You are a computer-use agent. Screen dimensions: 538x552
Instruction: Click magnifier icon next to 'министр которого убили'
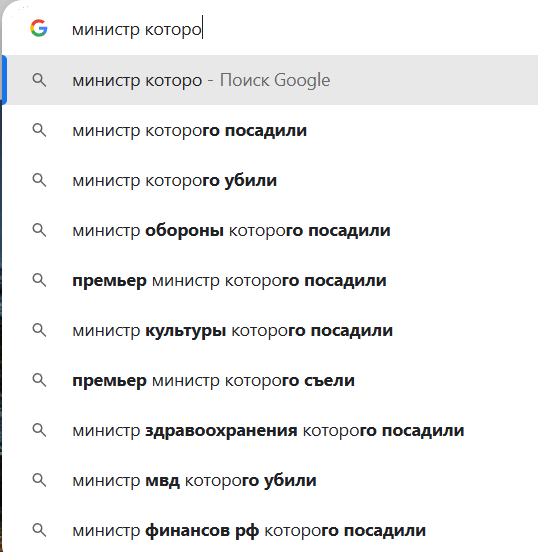(39, 180)
